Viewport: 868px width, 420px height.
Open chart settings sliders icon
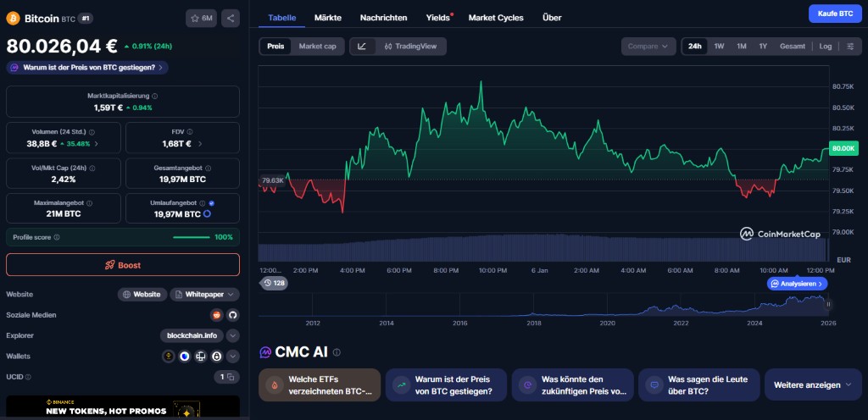pyautogui.click(x=850, y=47)
